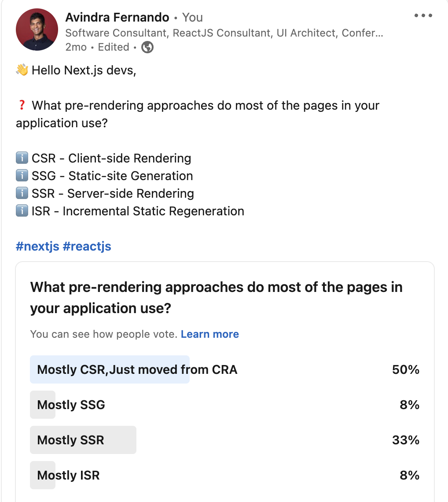Follow the Learn more link about voting
The width and height of the screenshot is (448, 502).
[209, 334]
